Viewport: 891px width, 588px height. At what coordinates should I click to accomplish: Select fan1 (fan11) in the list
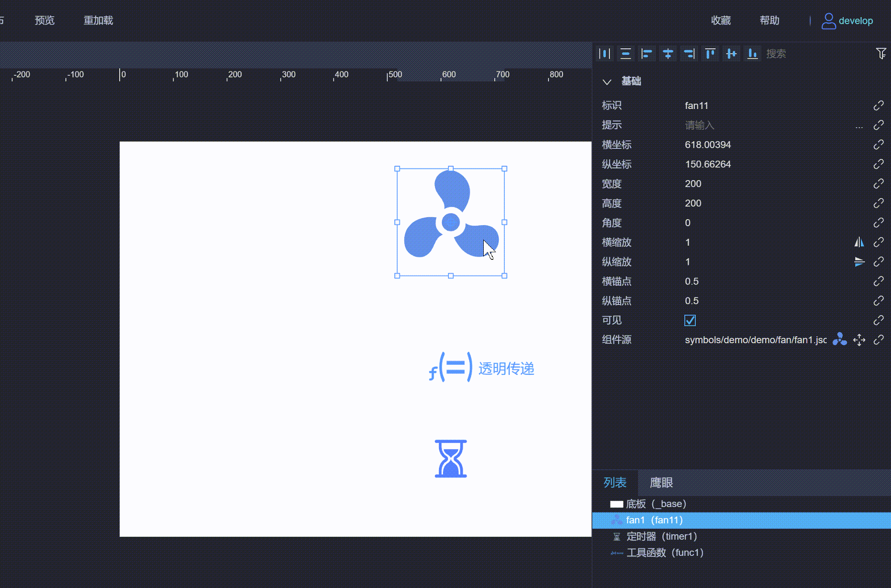(742, 520)
